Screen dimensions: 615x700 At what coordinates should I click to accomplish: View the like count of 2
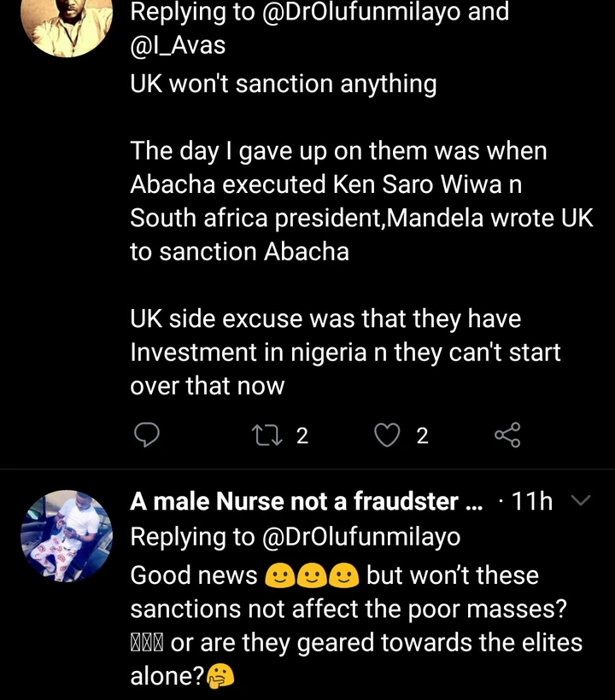point(422,436)
